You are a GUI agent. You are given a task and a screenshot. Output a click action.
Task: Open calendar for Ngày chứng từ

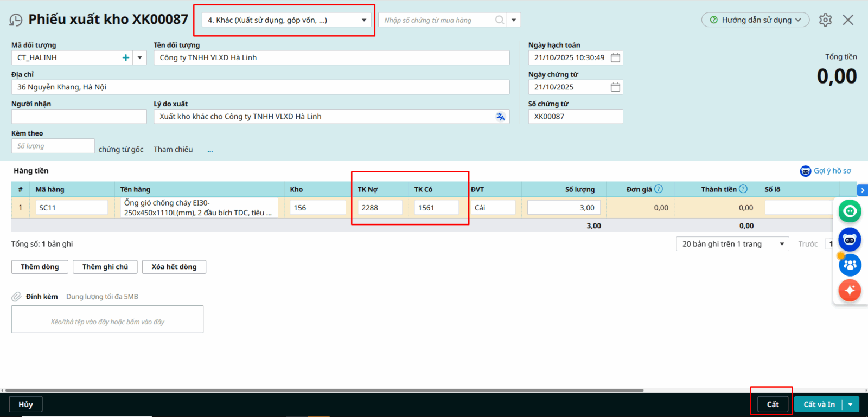tap(615, 87)
